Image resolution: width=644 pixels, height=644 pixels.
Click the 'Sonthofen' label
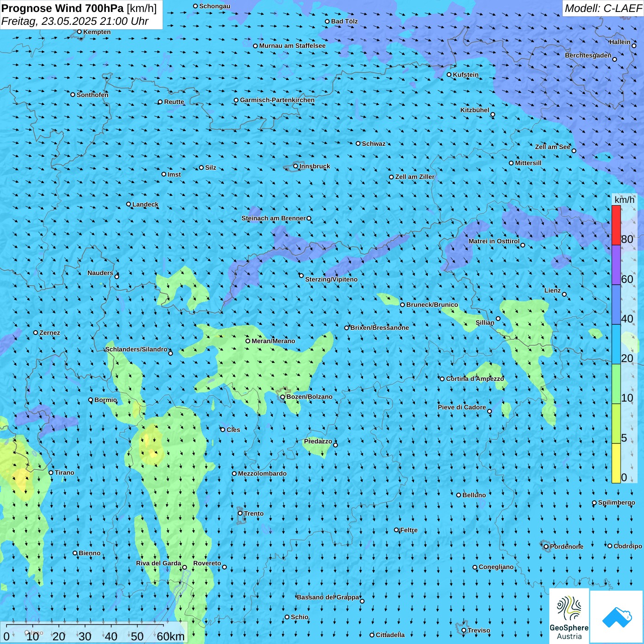(92, 95)
